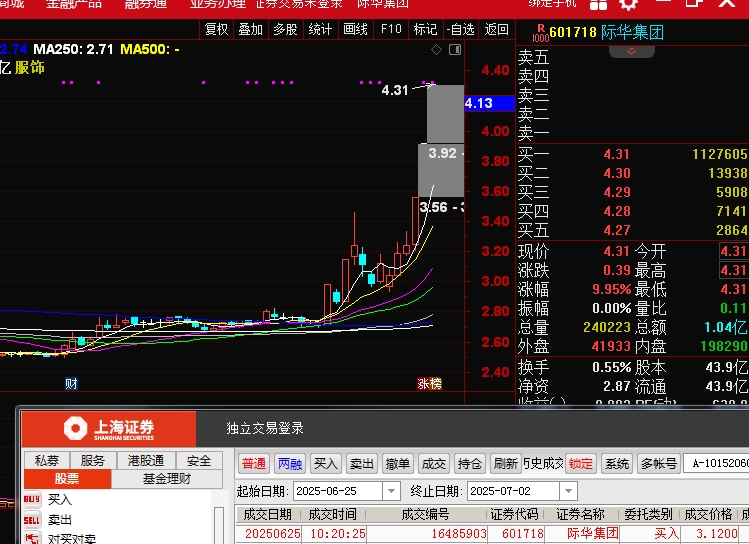Click 卖出 entry in trading tree
Screen dimensions: 749x544
click(60, 520)
